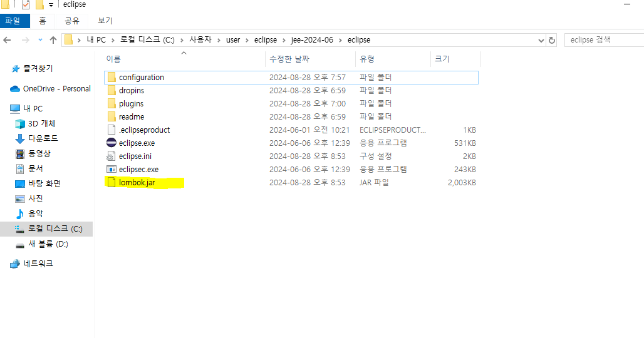Viewport: 644px width, 338px height.
Task: Click the Properties checkmark icon in title bar
Action: click(x=26, y=4)
